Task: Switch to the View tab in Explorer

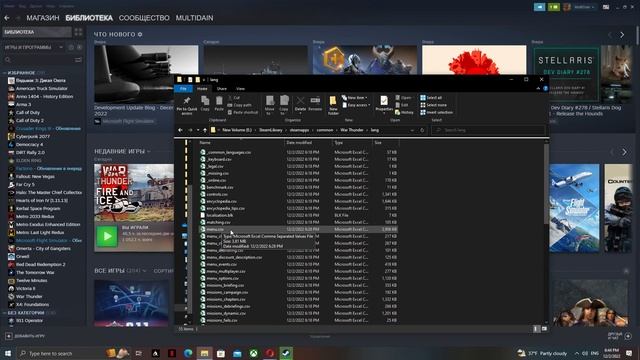Action: click(x=240, y=89)
